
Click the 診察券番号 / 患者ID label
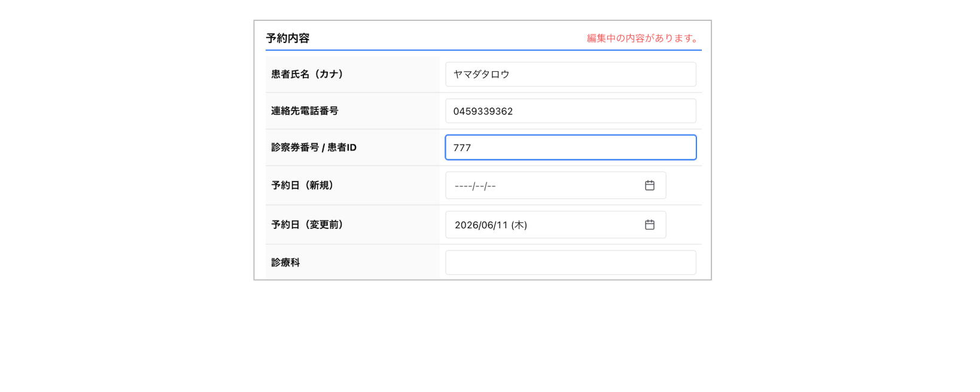(x=314, y=148)
